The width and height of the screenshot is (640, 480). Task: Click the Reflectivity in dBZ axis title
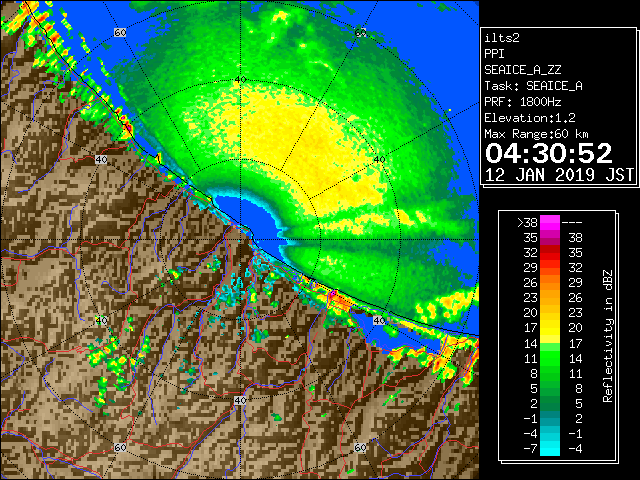(607, 336)
